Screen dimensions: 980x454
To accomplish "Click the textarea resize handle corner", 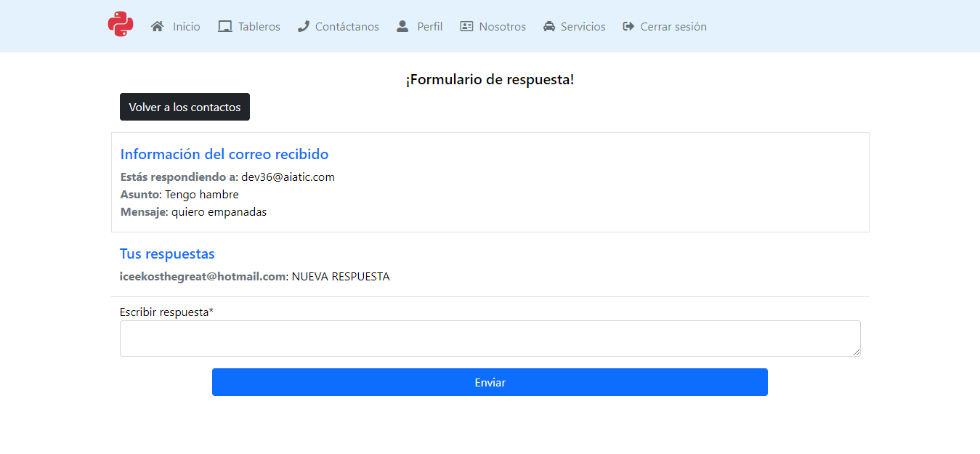I will pos(857,352).
